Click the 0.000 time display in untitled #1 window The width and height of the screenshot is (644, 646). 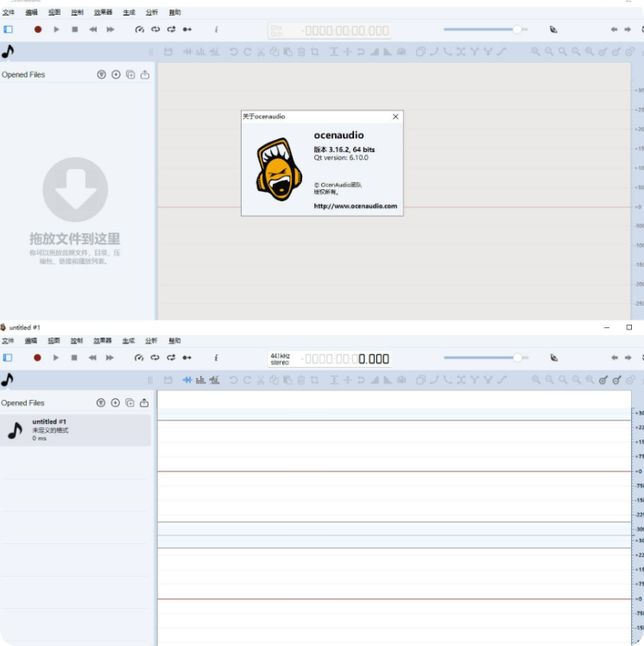click(x=373, y=358)
